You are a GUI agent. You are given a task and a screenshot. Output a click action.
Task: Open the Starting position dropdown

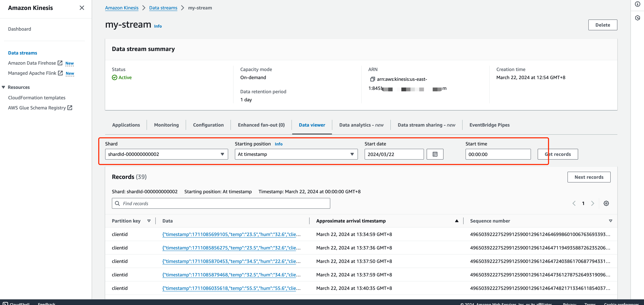(296, 154)
